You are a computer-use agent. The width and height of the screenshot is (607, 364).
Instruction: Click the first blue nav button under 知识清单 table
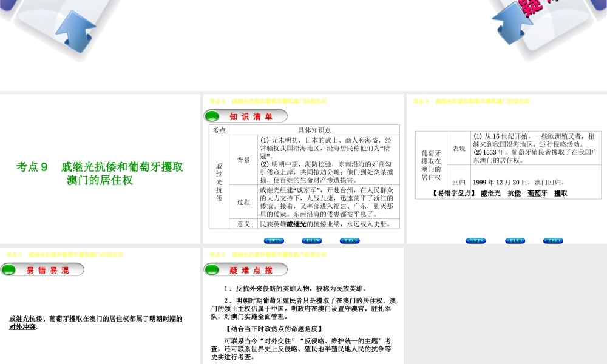[274, 241]
